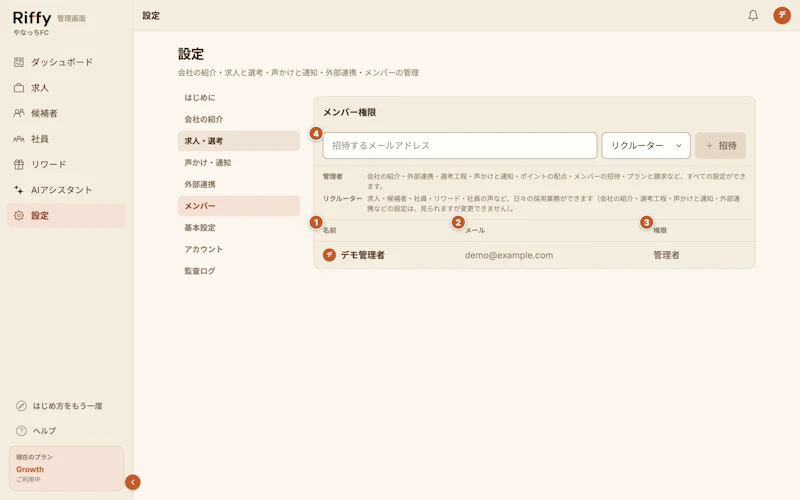Image resolution: width=800 pixels, height=500 pixels.
Task: Click the 設定 gear icon in sidebar
Action: (19, 215)
